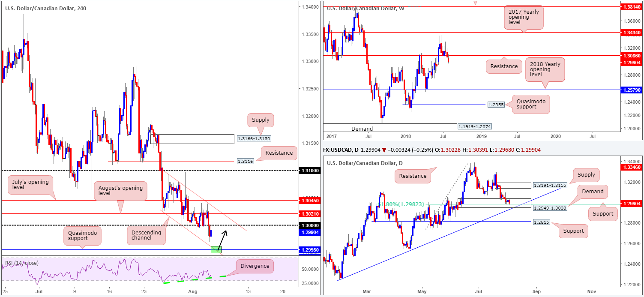The width and height of the screenshot is (644, 297).
Task: Click the 1.30000 round-number price label
Action: coord(310,225)
